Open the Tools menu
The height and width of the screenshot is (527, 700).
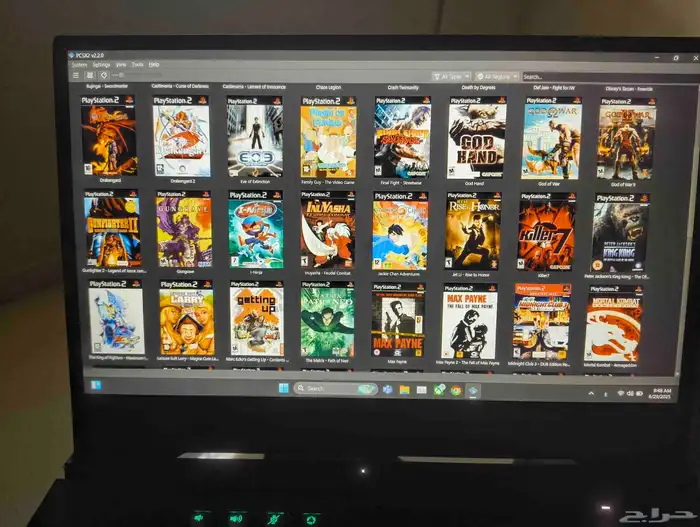[138, 65]
